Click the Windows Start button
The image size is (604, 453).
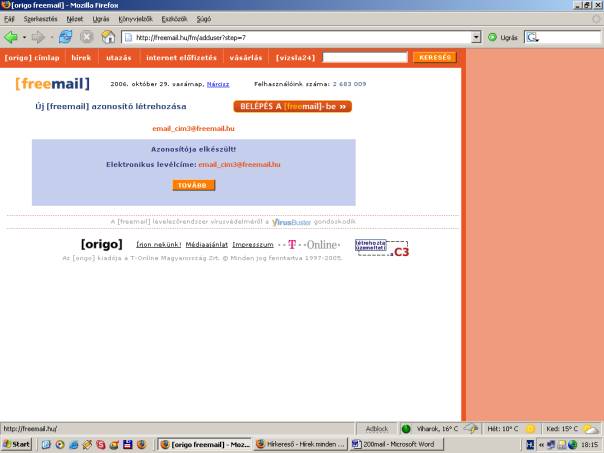coord(16,443)
